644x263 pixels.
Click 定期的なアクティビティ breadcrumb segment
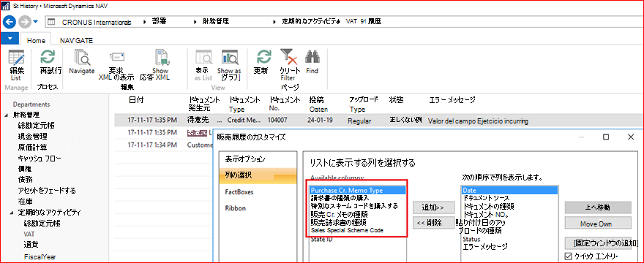311,22
